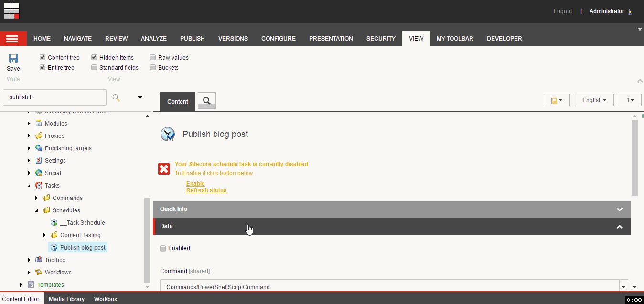Image resolution: width=644 pixels, height=304 pixels.
Task: Open the red hamburger menu button
Action: pyautogui.click(x=13, y=39)
